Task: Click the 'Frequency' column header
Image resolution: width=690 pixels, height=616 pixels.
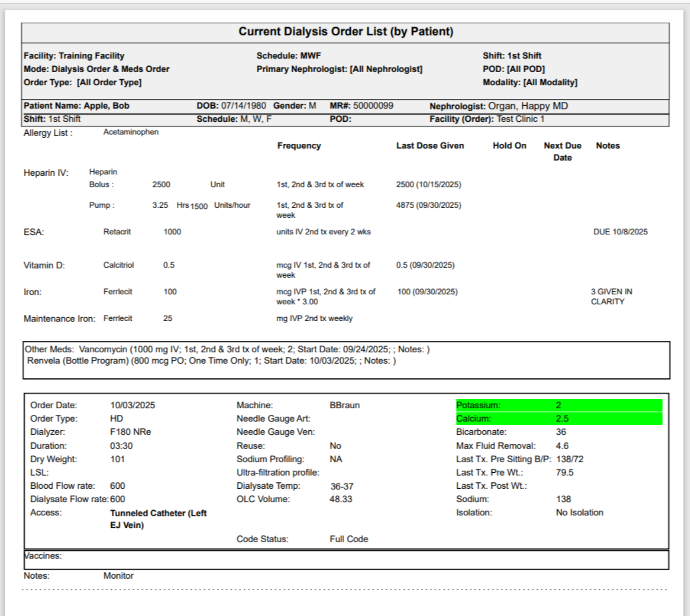Action: pyautogui.click(x=299, y=146)
